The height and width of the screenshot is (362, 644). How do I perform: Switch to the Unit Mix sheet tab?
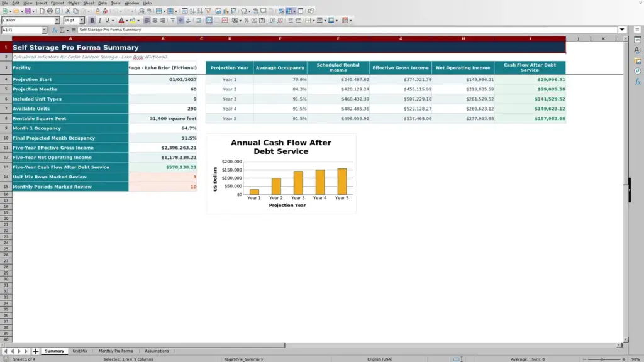[80, 351]
